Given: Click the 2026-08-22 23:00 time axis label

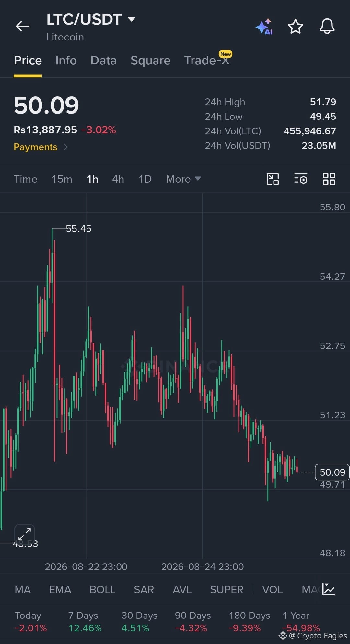Looking at the screenshot, I should (x=86, y=567).
